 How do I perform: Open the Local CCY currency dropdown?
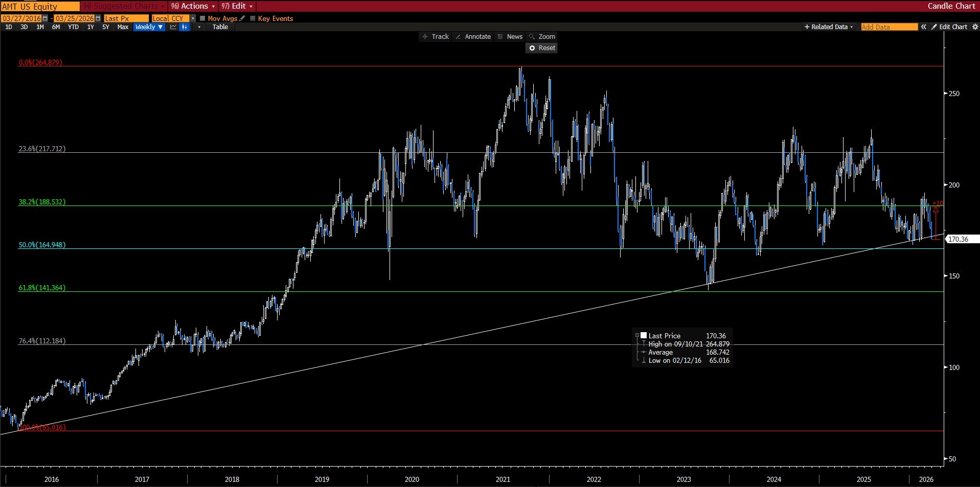coord(193,18)
